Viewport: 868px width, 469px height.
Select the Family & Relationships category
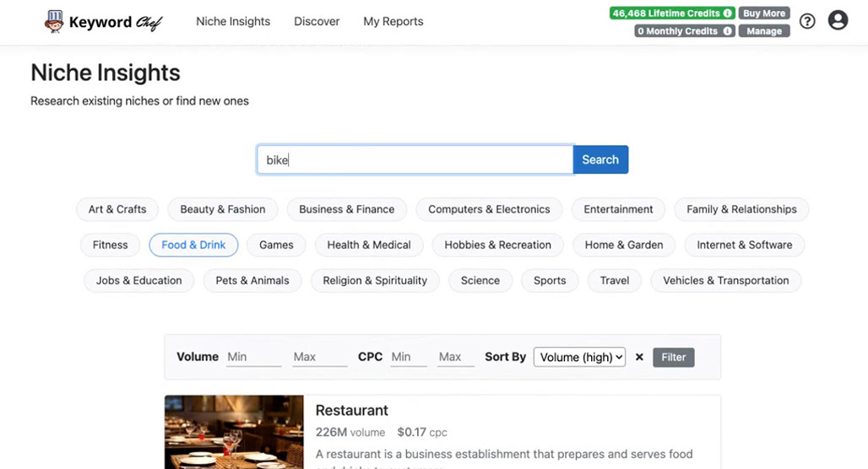pyautogui.click(x=741, y=209)
